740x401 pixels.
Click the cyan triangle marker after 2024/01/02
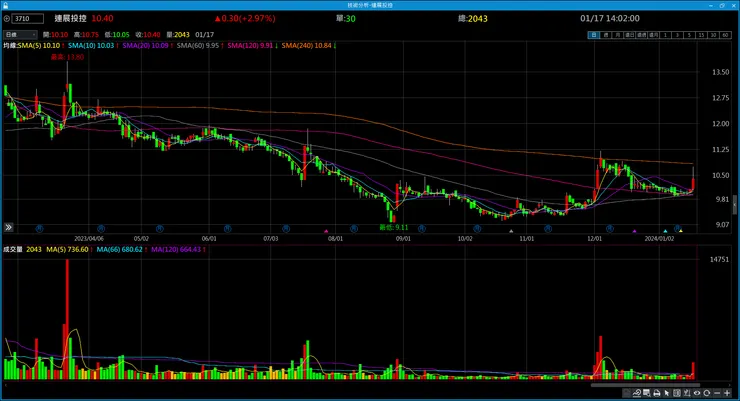[665, 231]
